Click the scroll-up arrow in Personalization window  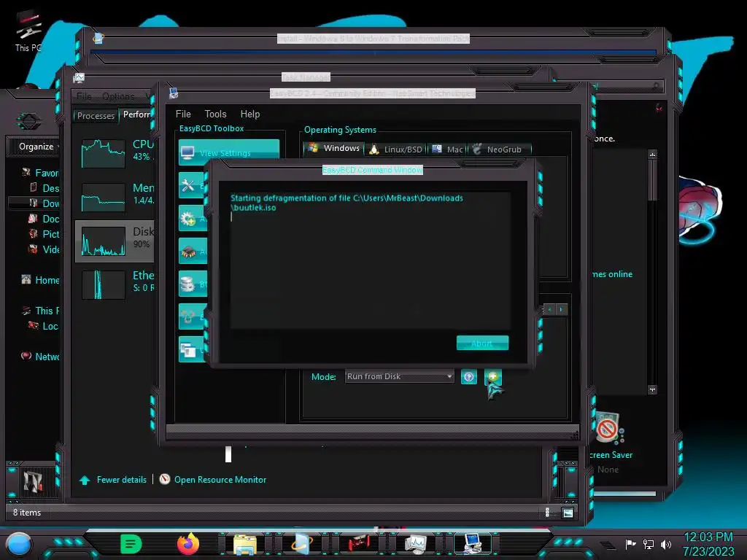coord(652,155)
